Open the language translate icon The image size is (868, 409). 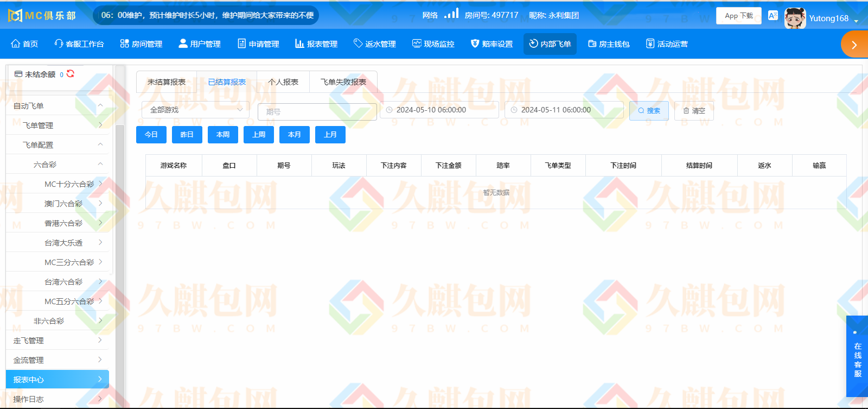[773, 15]
